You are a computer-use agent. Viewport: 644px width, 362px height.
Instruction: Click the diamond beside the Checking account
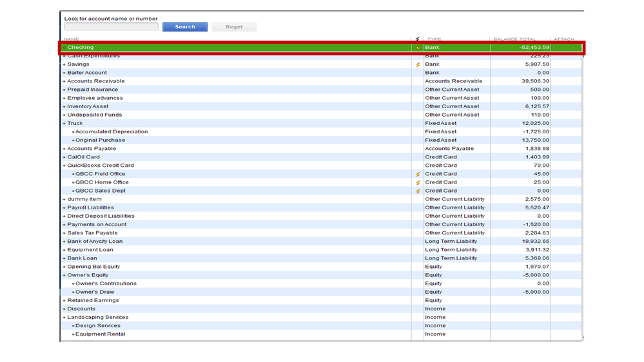tap(64, 48)
